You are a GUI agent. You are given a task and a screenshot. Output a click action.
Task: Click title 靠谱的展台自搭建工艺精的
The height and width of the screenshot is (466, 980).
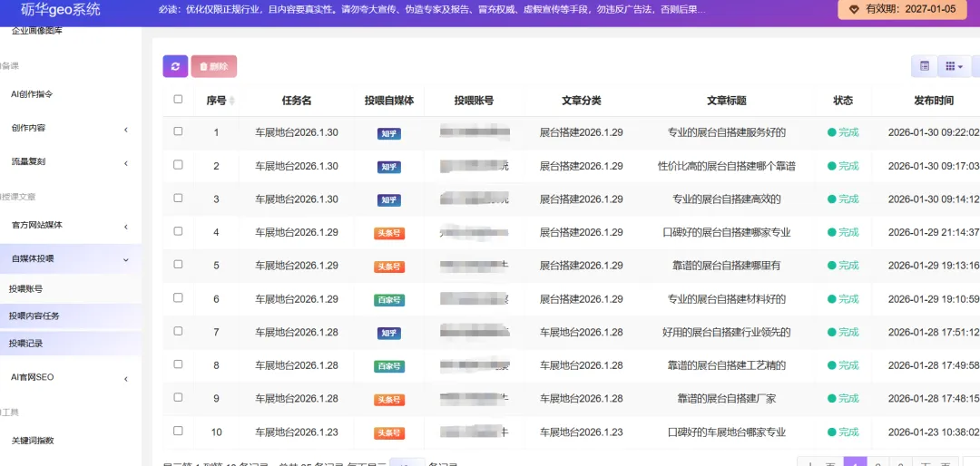point(727,365)
